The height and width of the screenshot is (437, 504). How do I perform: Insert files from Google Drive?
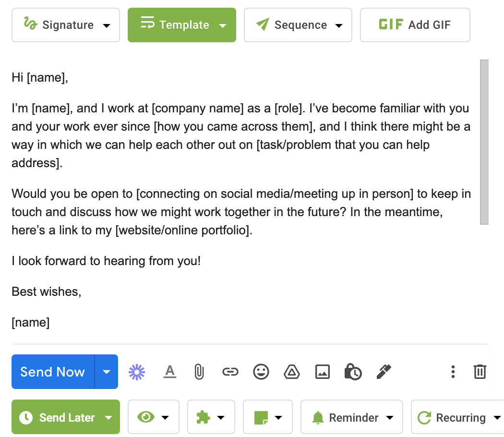pos(292,372)
